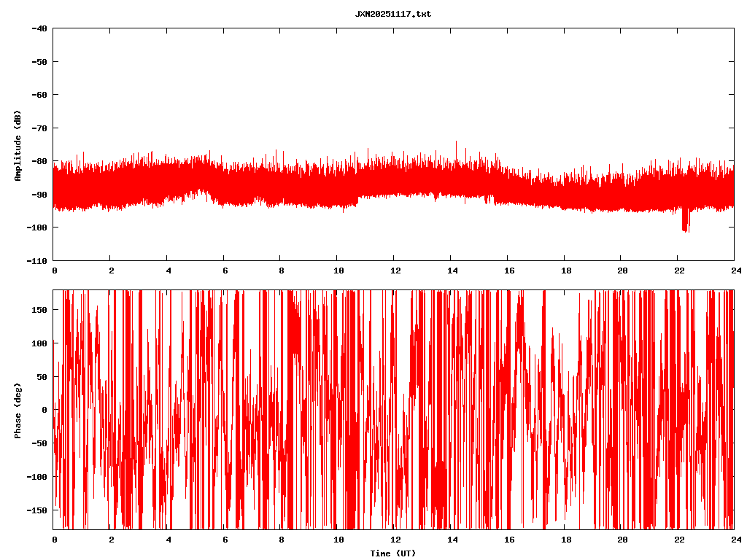The width and height of the screenshot is (747, 560).
Task: Click the "Time (UT)" x-axis label
Action: 392,553
